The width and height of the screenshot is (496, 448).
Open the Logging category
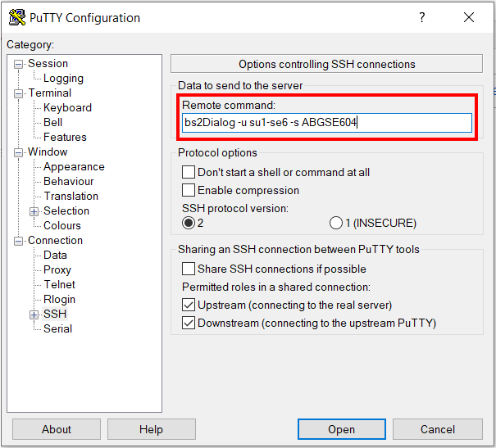(63, 79)
